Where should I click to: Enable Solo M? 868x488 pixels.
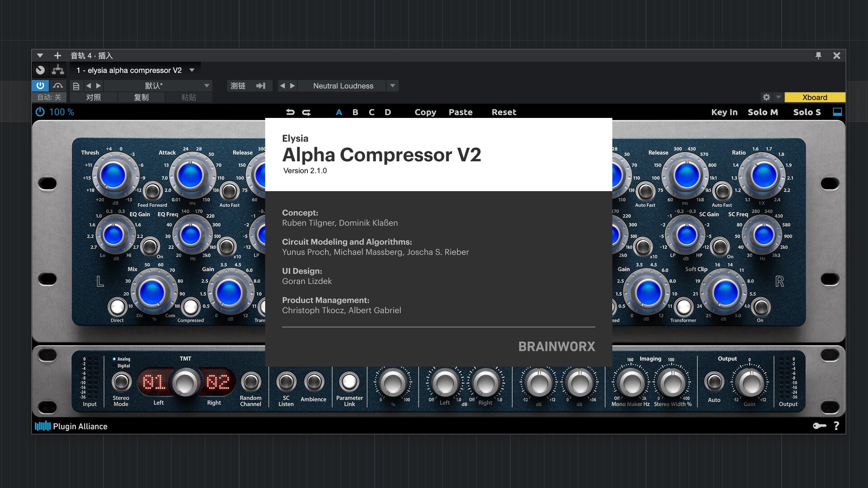point(763,112)
